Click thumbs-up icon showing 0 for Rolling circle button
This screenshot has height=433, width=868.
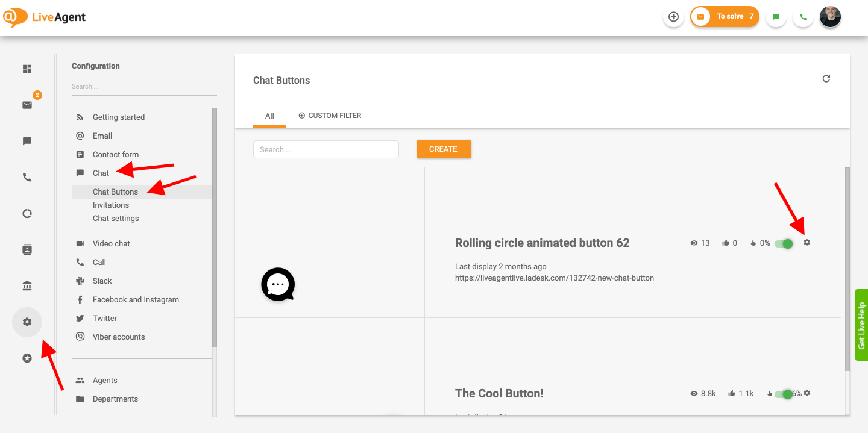[x=726, y=243]
